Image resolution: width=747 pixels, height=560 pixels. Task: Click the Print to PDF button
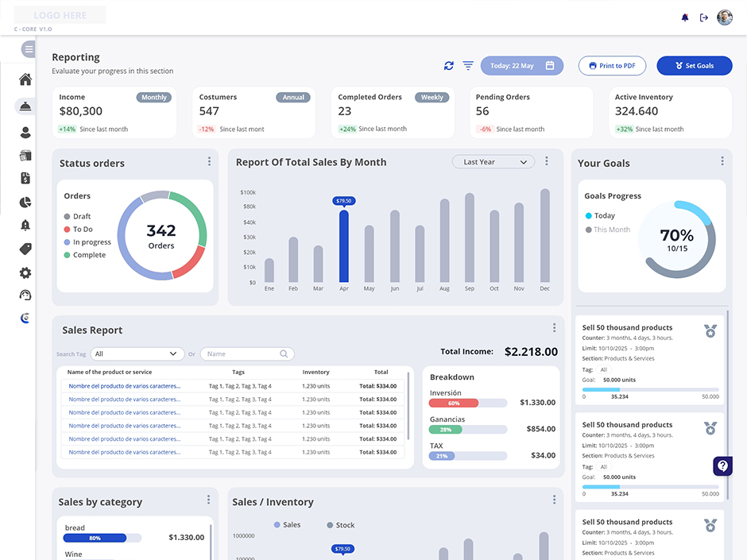tap(611, 66)
